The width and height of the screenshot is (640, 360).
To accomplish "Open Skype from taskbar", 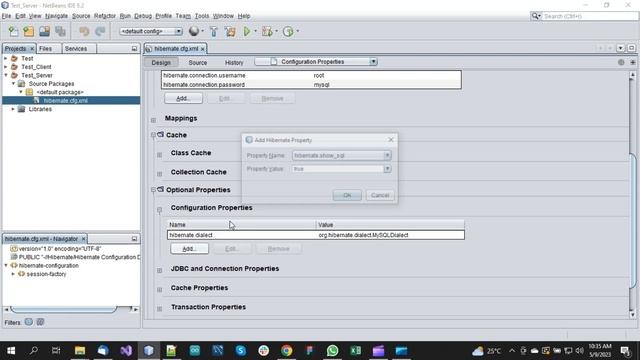I will [x=240, y=351].
